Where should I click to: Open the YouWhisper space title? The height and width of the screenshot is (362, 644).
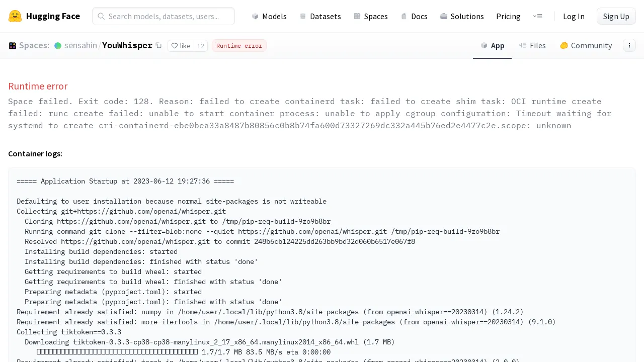[x=127, y=46]
